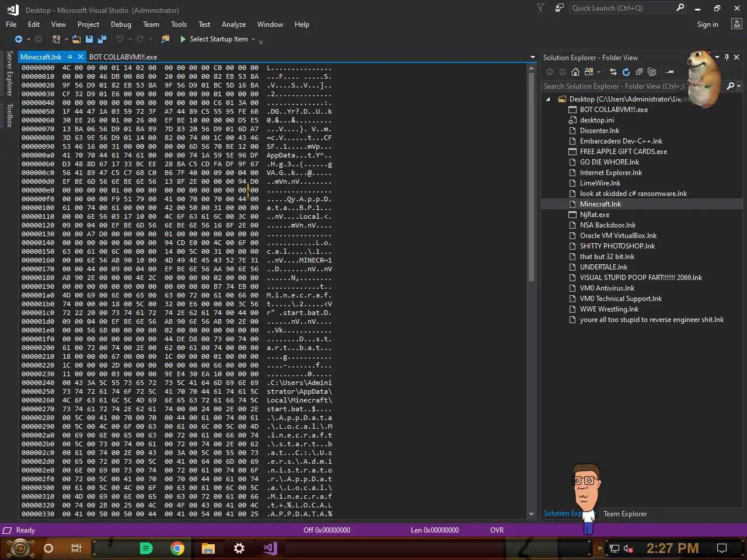The height and width of the screenshot is (560, 747).
Task: Collapse the Desktop folder tree node
Action: click(x=548, y=99)
